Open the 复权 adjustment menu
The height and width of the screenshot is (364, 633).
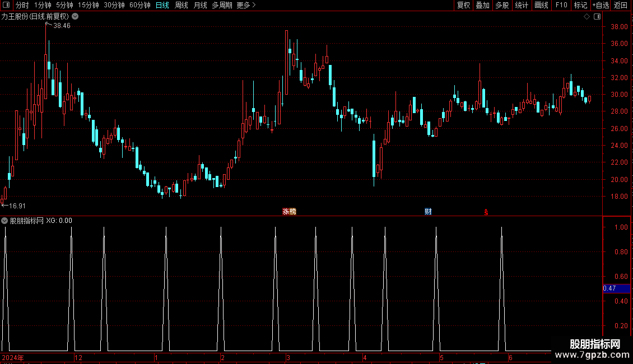pyautogui.click(x=463, y=5)
